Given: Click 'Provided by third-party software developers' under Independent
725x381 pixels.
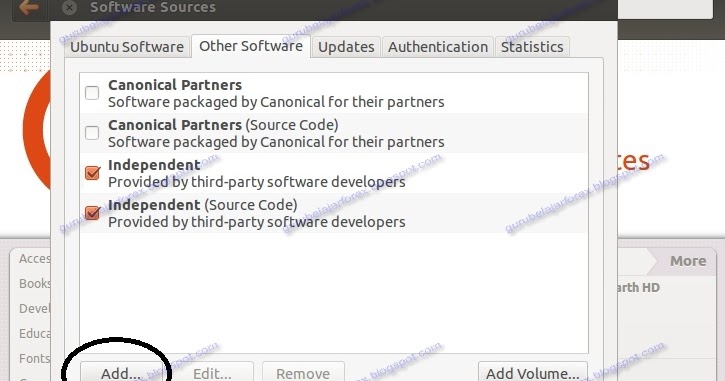Looking at the screenshot, I should click(257, 182).
